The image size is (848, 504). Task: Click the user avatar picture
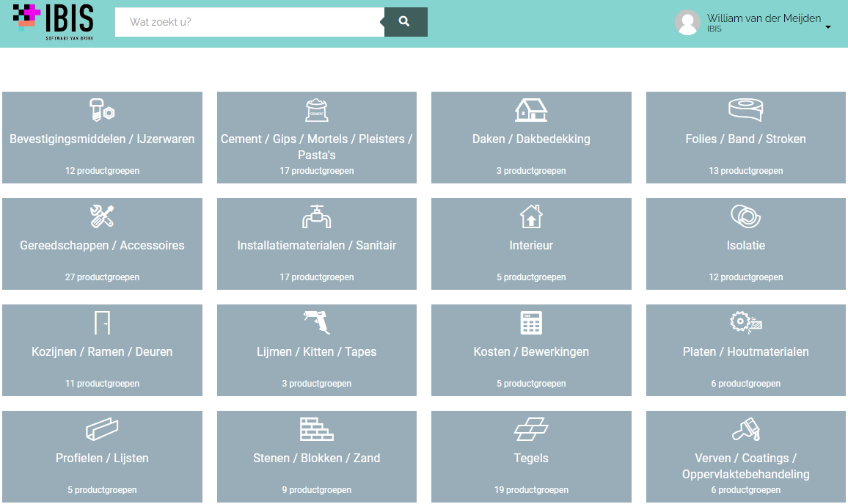pyautogui.click(x=687, y=23)
